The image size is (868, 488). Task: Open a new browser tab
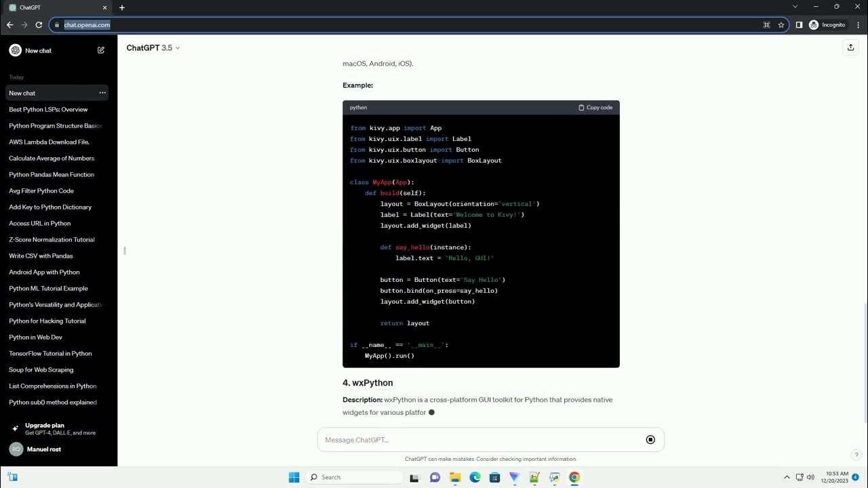click(122, 7)
